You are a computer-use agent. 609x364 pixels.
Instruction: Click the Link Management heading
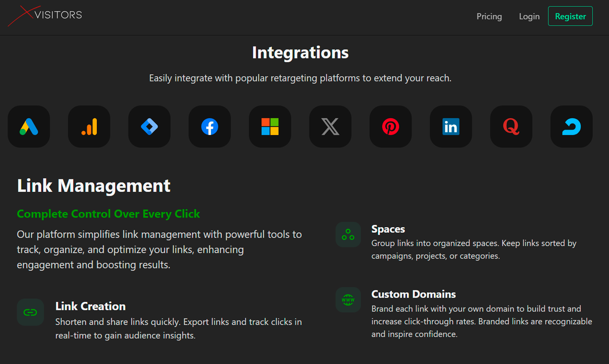94,185
